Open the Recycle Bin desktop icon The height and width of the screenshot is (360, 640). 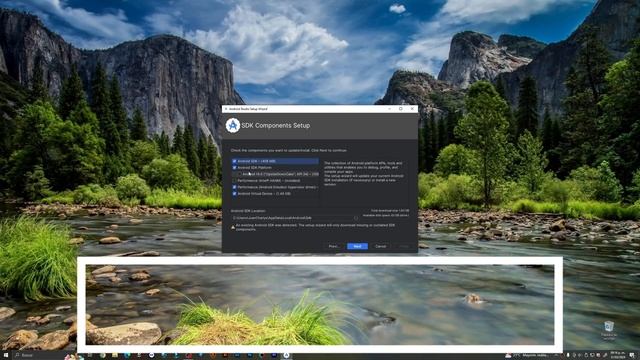click(x=609, y=330)
